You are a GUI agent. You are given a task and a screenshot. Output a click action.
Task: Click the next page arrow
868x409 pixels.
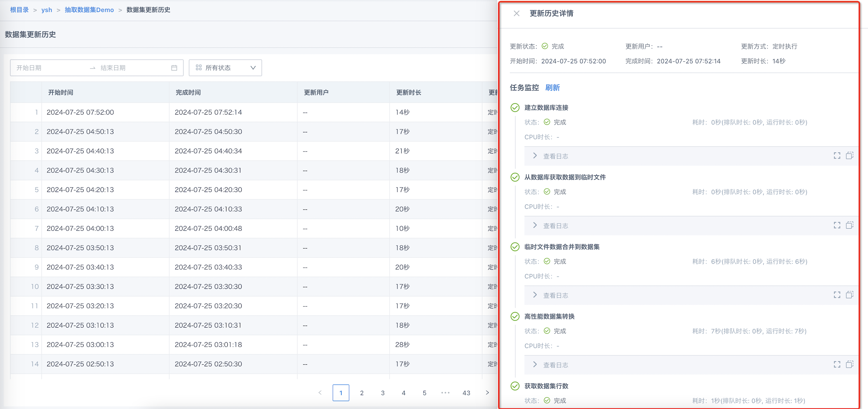pos(487,393)
